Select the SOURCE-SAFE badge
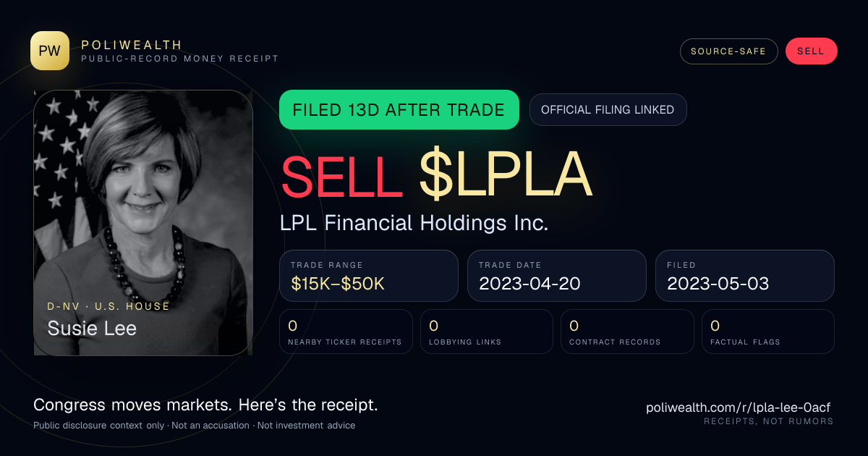868x456 pixels. (x=728, y=51)
